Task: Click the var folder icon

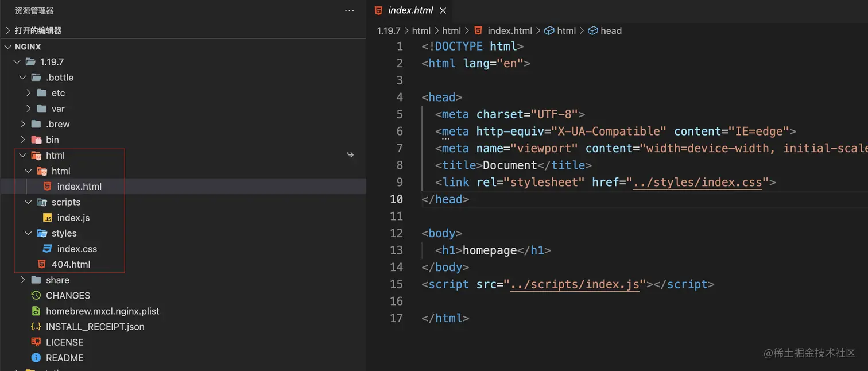Action: tap(42, 109)
